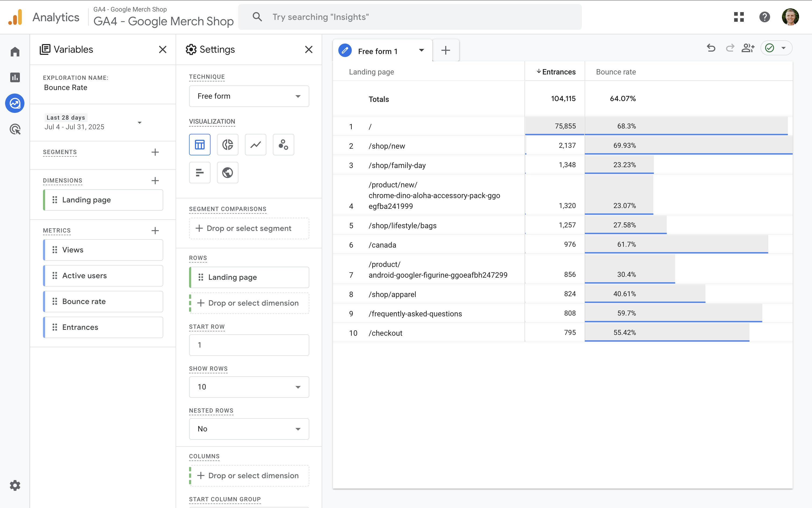Select the Geo map visualization icon
The width and height of the screenshot is (812, 508).
[x=227, y=173]
